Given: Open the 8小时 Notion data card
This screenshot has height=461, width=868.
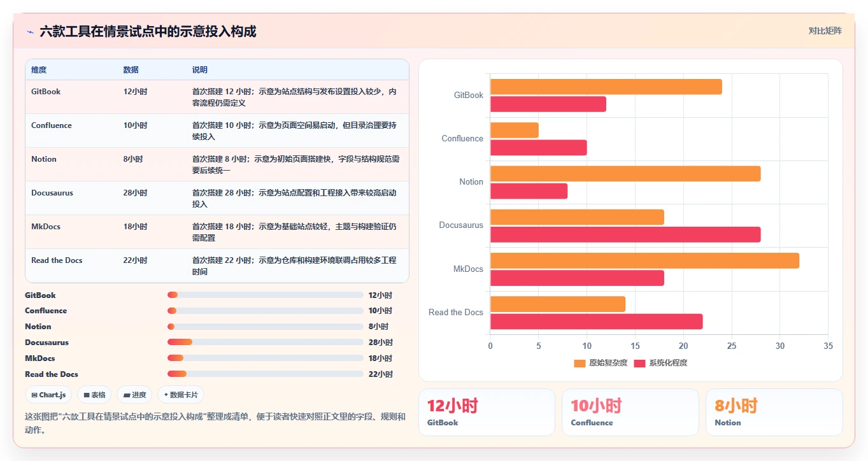Looking at the screenshot, I should click(x=774, y=412).
